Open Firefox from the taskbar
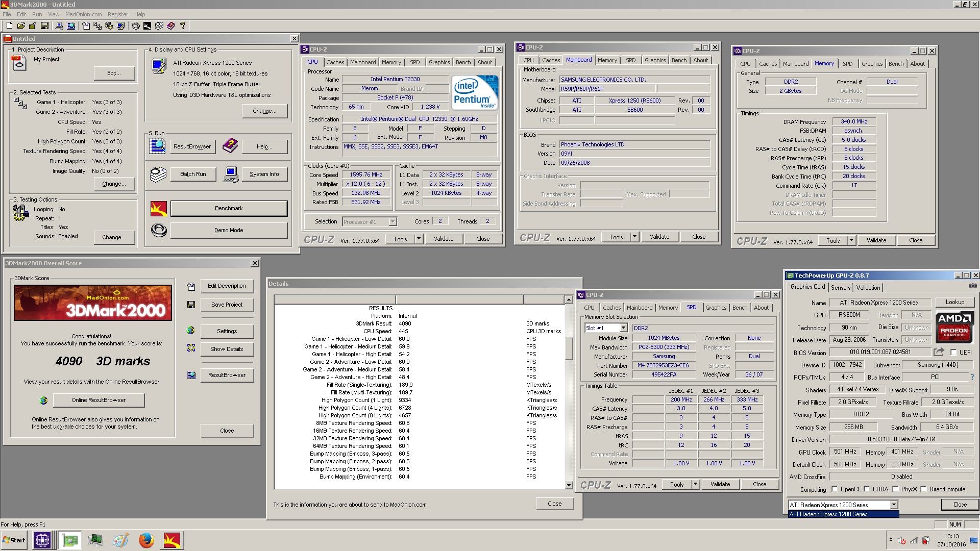Viewport: 980px width, 551px height. (146, 540)
